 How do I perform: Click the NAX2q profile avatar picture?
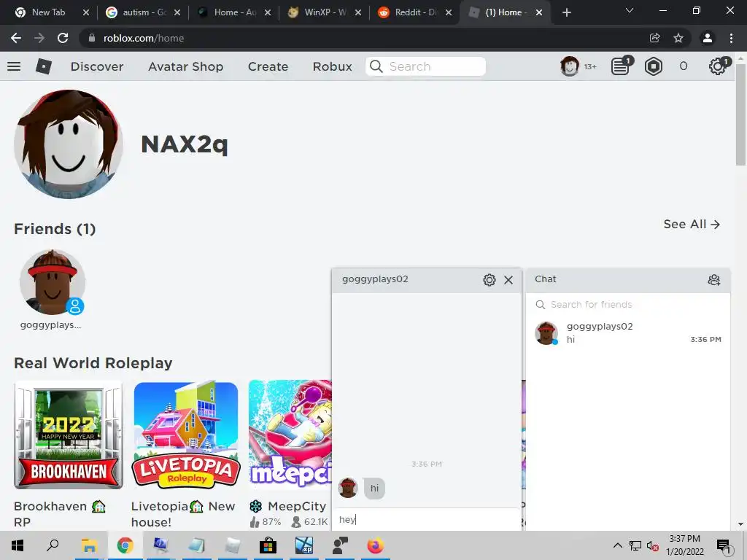click(68, 144)
